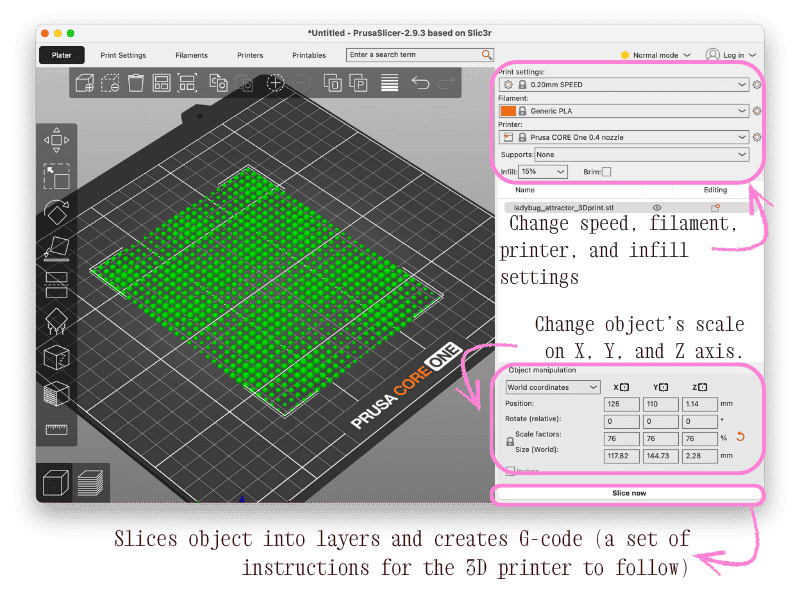Enable the Brim checkbox
The image size is (800, 600).
tap(606, 172)
